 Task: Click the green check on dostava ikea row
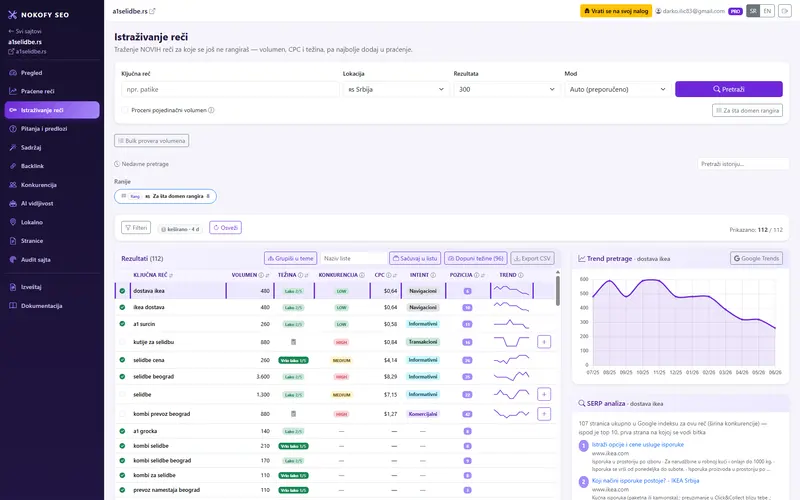tap(122, 291)
